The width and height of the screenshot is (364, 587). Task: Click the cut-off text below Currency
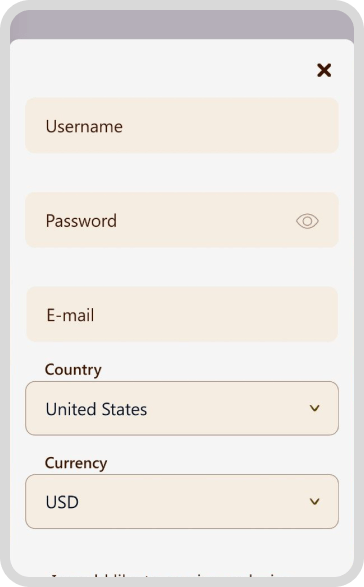165,575
